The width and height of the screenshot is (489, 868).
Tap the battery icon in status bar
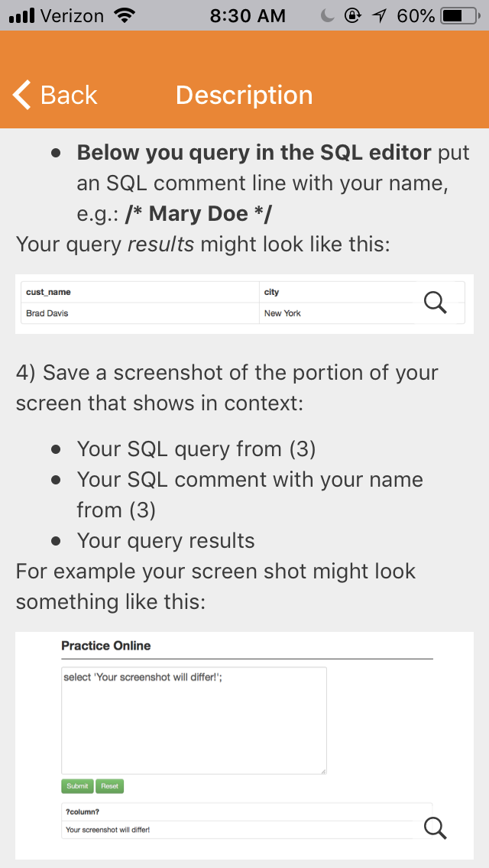pos(460,16)
